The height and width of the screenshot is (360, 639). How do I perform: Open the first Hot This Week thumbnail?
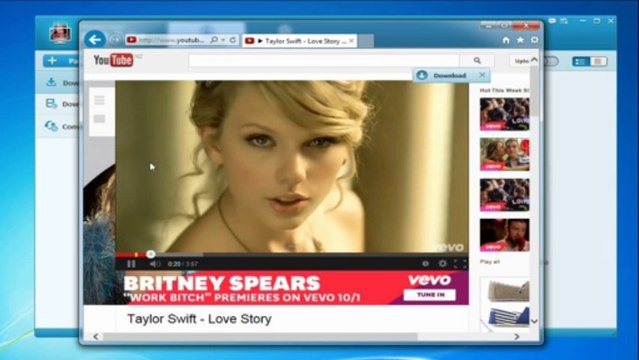505,114
